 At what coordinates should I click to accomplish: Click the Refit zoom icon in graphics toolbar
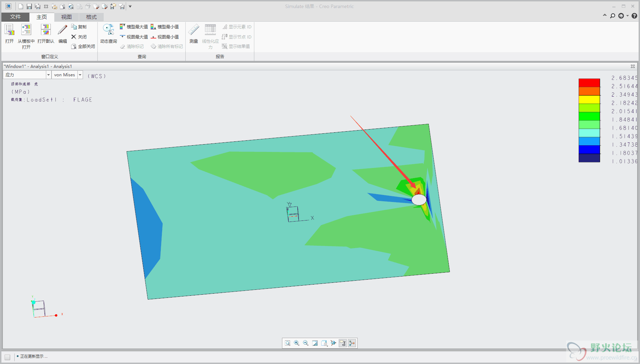(288, 343)
